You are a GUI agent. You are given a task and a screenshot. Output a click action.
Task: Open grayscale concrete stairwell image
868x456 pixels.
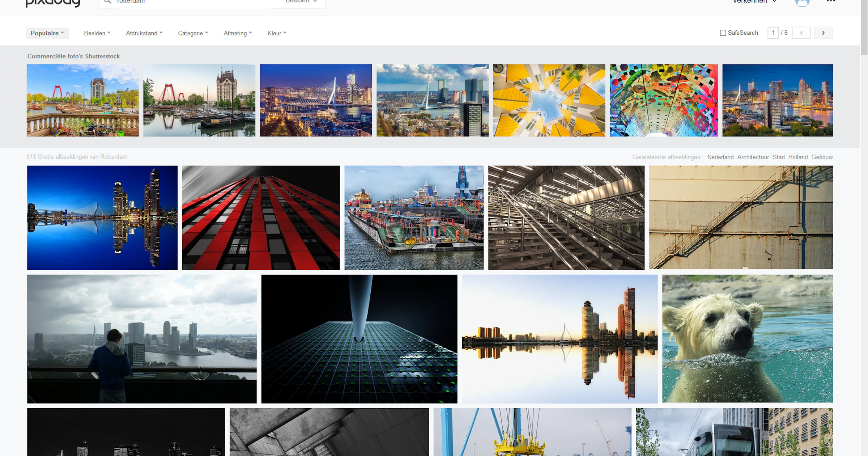click(329, 432)
